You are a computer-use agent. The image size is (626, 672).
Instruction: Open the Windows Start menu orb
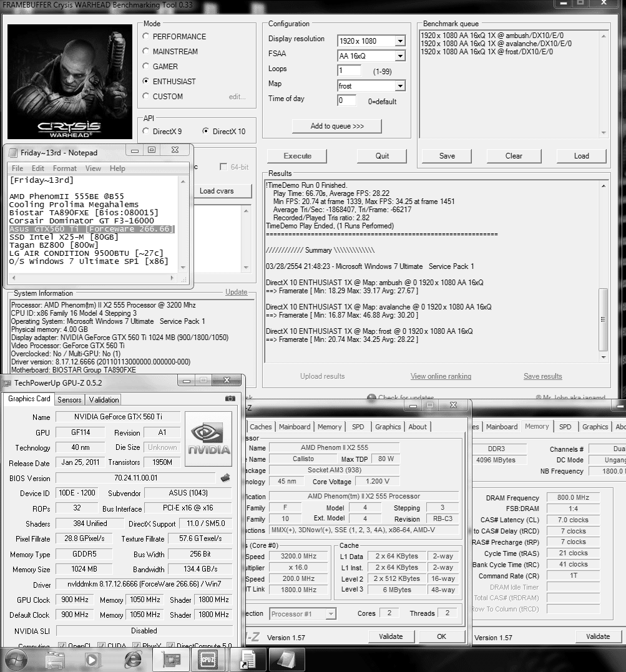click(16, 660)
